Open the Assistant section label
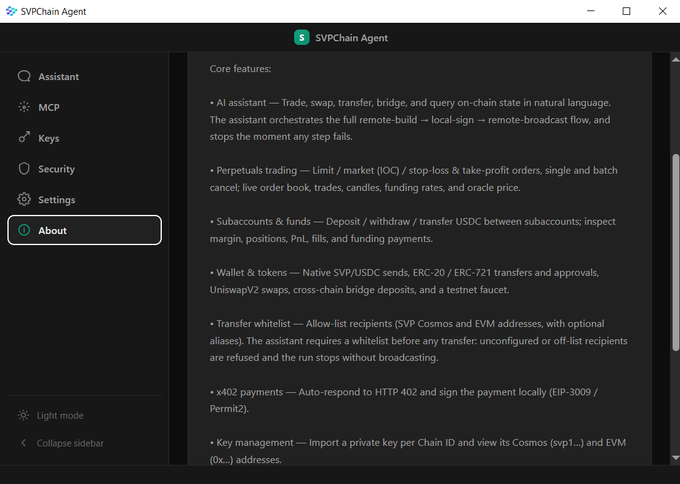Image resolution: width=680 pixels, height=484 pixels. [59, 77]
